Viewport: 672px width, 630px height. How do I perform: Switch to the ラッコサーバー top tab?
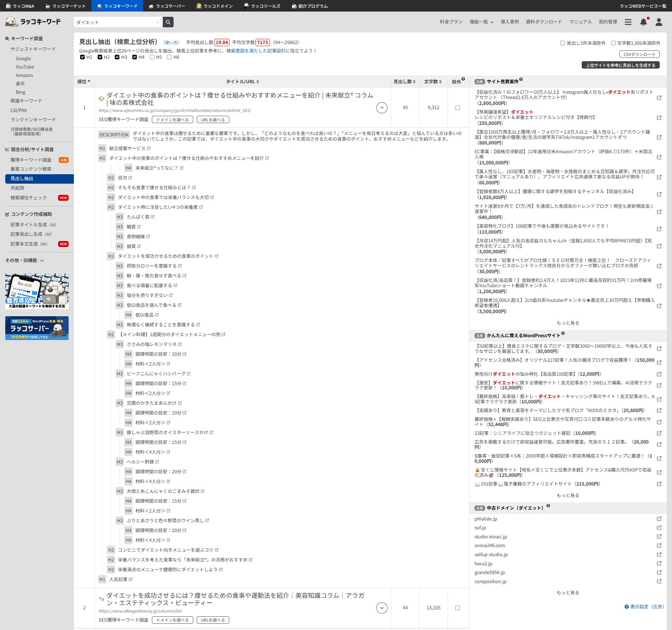coord(167,6)
